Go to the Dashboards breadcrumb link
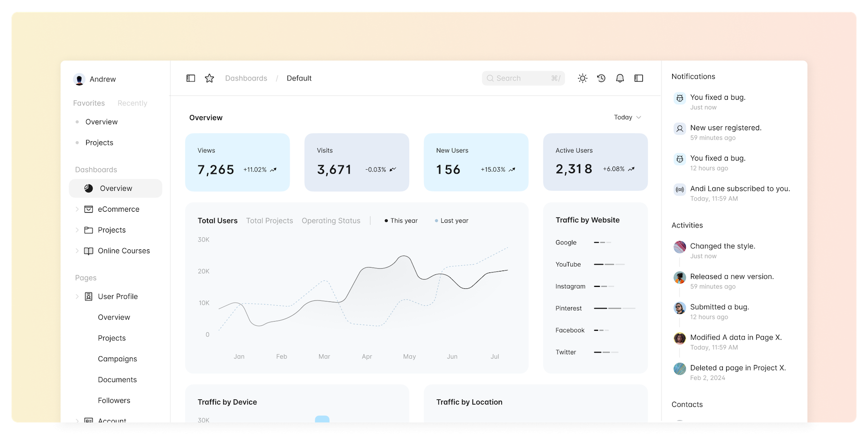868x434 pixels. pos(246,78)
